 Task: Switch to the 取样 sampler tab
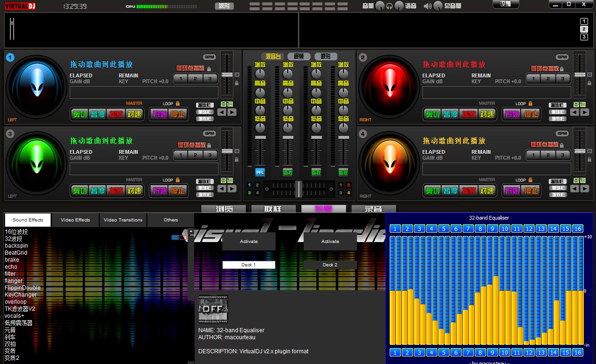273,209
